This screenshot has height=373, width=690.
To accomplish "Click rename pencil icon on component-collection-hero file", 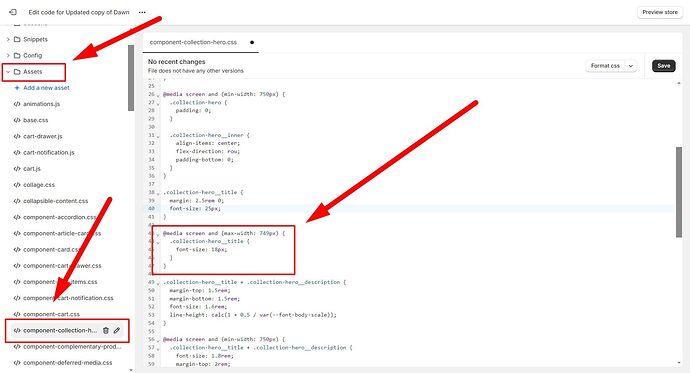I will pyautogui.click(x=117, y=330).
